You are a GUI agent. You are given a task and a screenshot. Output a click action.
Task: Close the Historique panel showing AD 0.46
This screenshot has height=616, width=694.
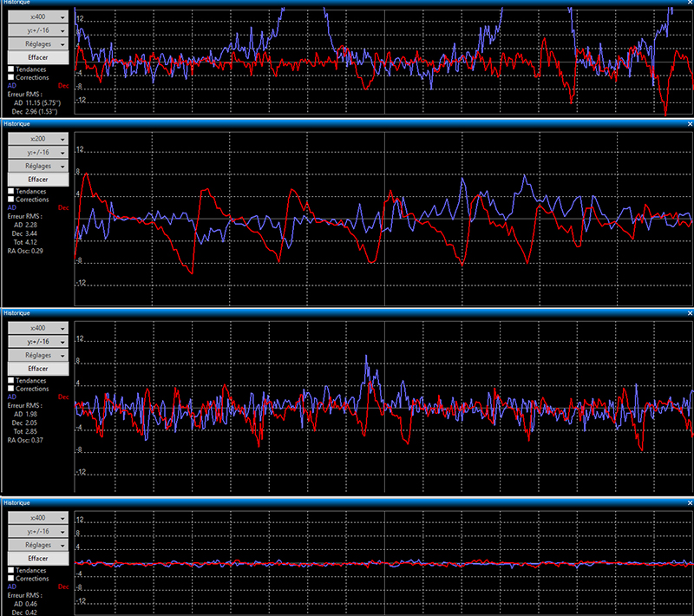pos(690,502)
